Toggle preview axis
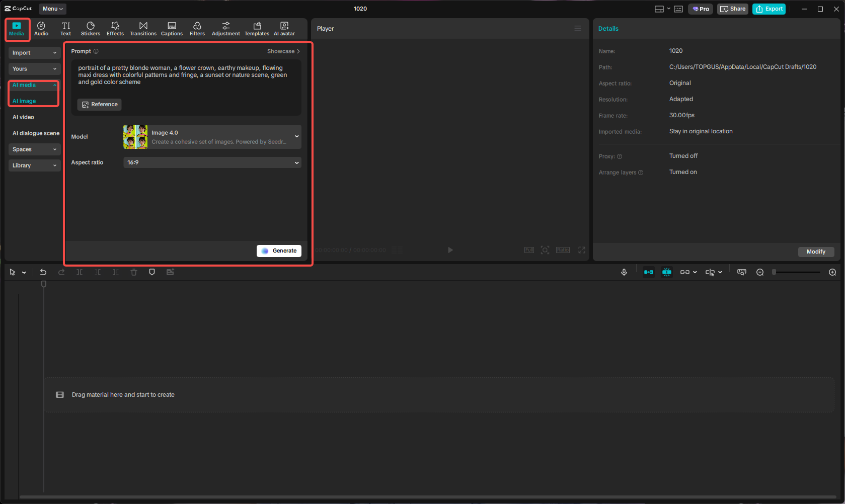 (x=710, y=272)
